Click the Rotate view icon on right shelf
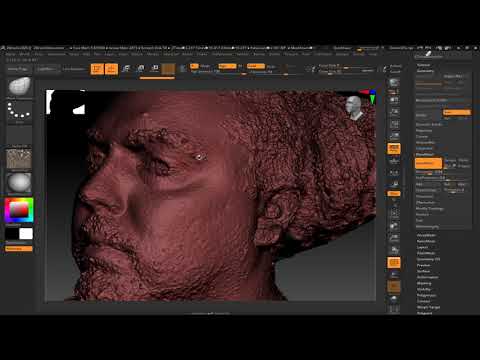 (394, 250)
